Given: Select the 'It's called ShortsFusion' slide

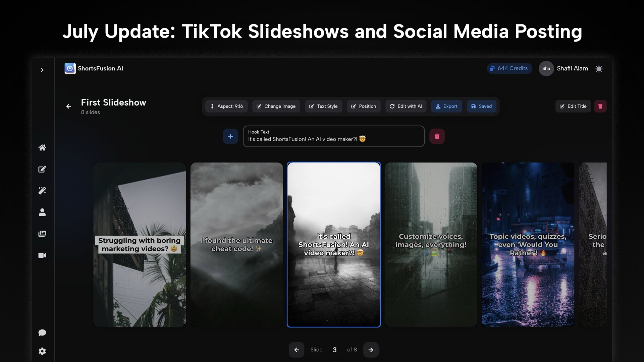Looking at the screenshot, I should pos(334,245).
